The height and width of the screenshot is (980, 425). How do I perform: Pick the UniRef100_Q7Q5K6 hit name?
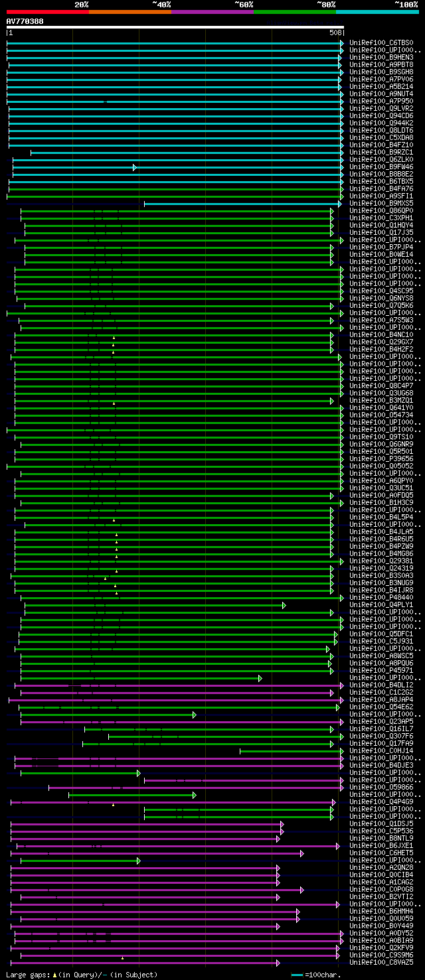pyautogui.click(x=381, y=306)
